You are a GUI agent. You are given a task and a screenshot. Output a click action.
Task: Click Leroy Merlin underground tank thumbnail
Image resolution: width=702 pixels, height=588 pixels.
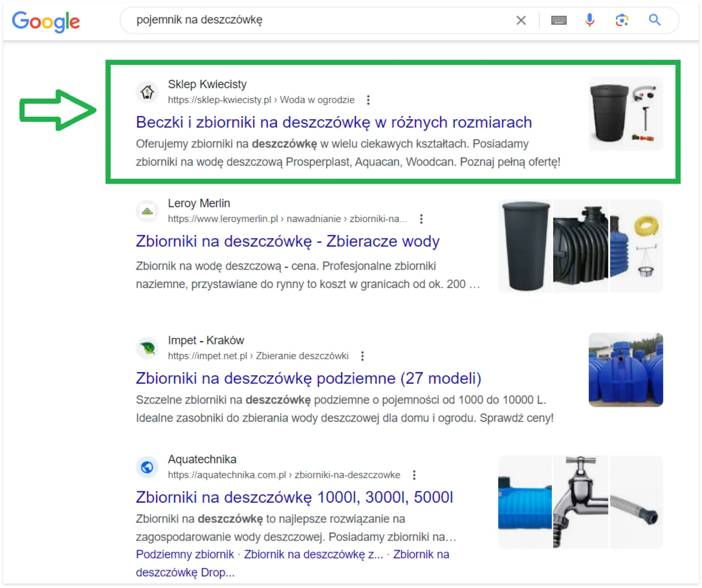tap(580, 246)
